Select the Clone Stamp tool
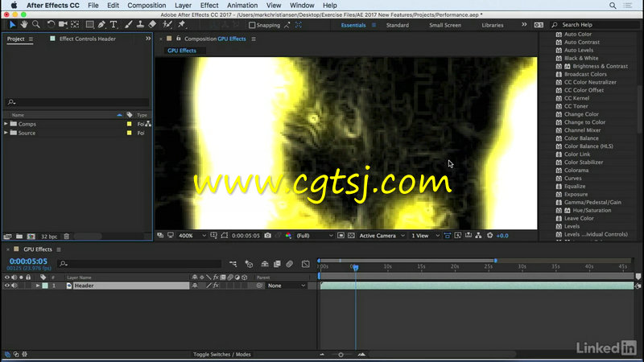Viewport: 644px width, 362px height. 140,25
